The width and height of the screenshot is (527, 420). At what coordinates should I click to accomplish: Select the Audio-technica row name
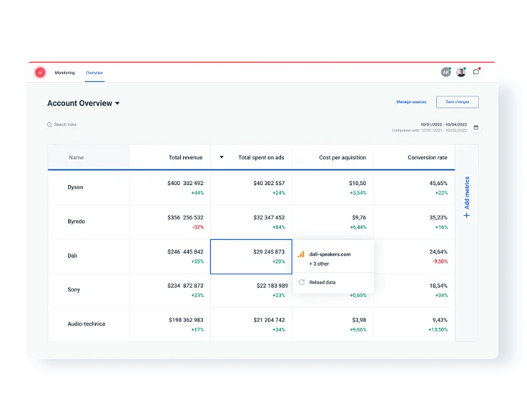tap(86, 324)
